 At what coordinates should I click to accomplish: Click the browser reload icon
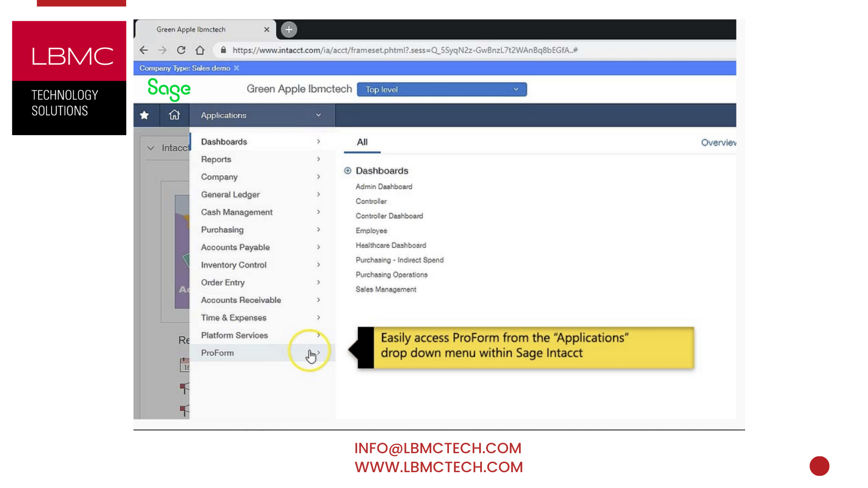tap(181, 50)
